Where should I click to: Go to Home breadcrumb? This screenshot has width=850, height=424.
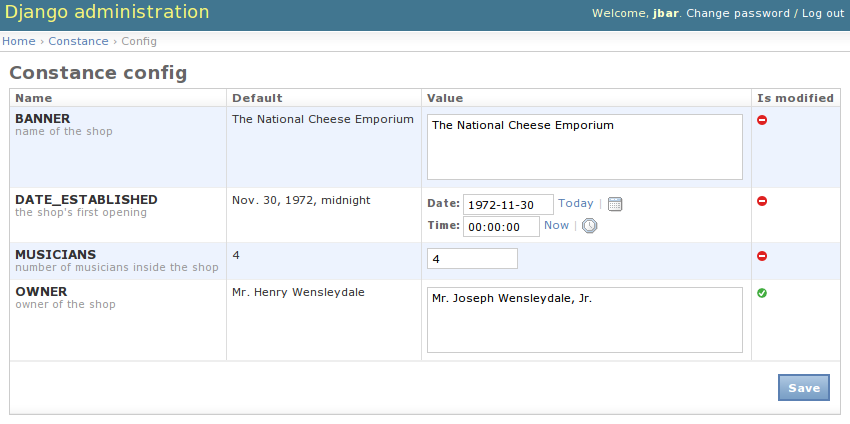point(18,41)
